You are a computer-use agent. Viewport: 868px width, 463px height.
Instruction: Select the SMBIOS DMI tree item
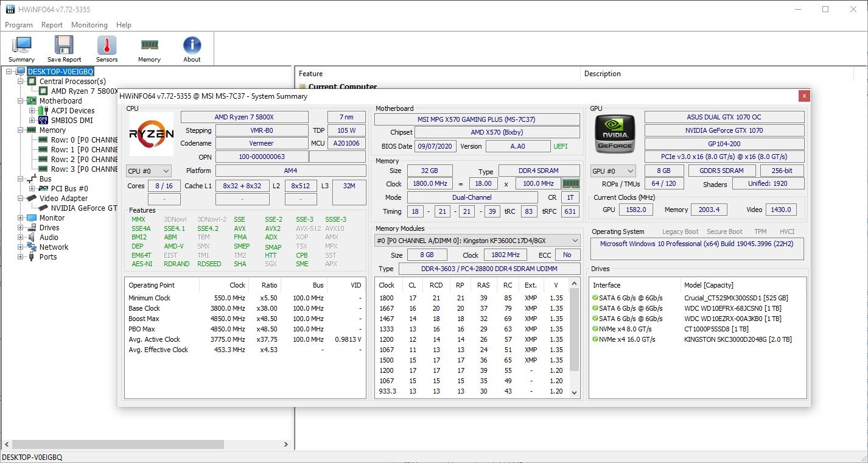coord(72,121)
